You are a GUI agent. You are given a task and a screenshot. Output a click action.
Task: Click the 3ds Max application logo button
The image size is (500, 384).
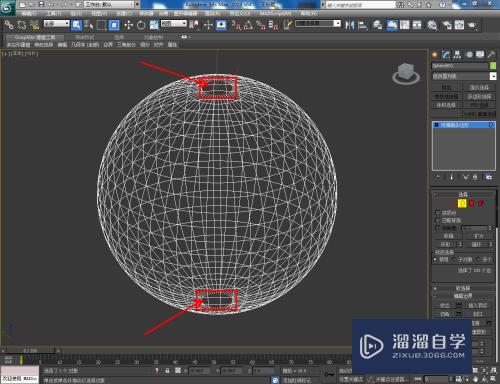pyautogui.click(x=7, y=7)
